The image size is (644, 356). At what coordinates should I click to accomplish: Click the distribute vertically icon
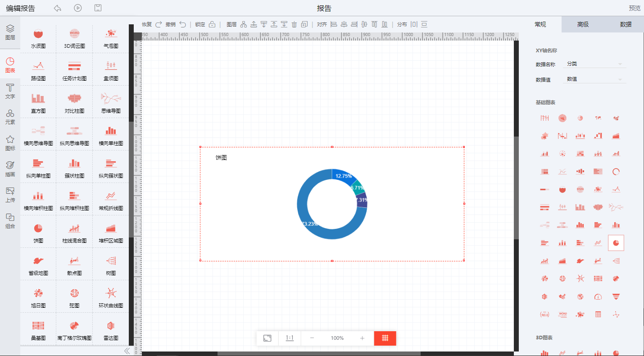[424, 24]
